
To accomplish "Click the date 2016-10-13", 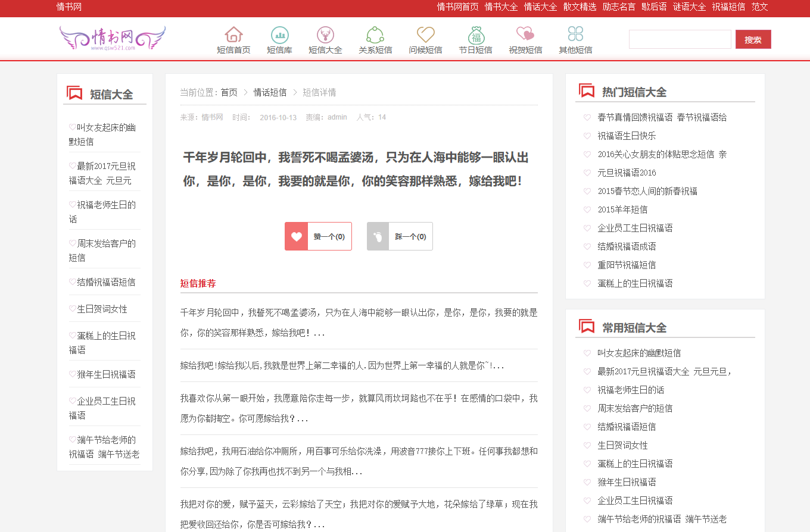I will (x=278, y=117).
